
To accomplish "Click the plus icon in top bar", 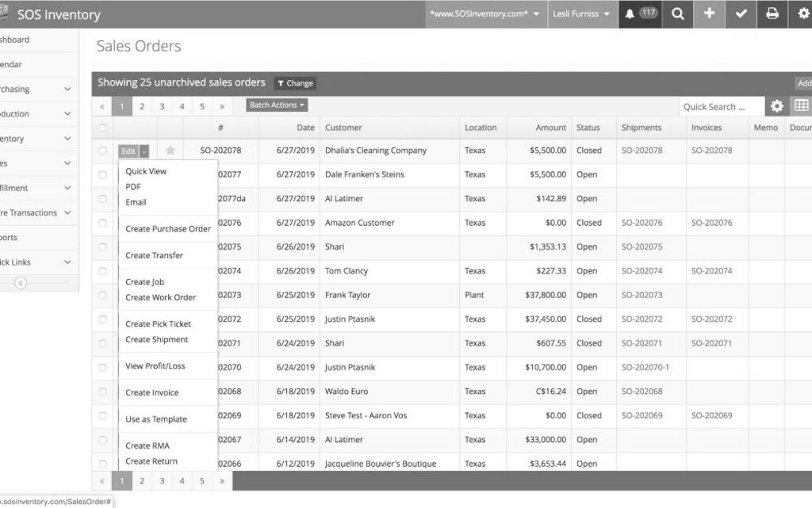I will pyautogui.click(x=709, y=13).
